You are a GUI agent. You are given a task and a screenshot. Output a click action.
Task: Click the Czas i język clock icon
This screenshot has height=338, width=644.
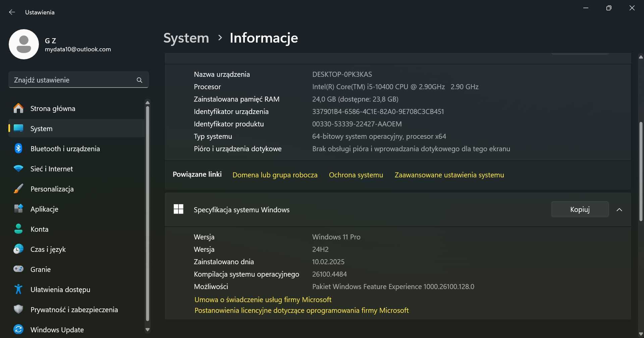coord(18,249)
